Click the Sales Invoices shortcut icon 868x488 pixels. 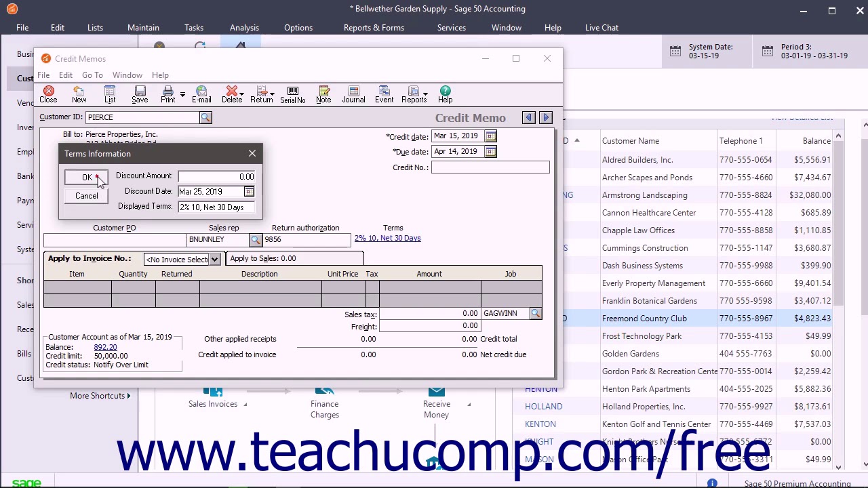pyautogui.click(x=213, y=391)
